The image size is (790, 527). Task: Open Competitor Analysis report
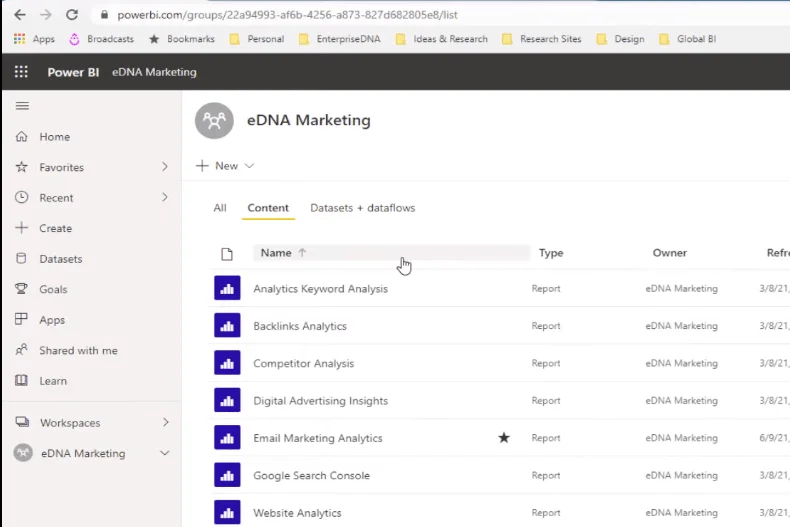click(x=303, y=363)
